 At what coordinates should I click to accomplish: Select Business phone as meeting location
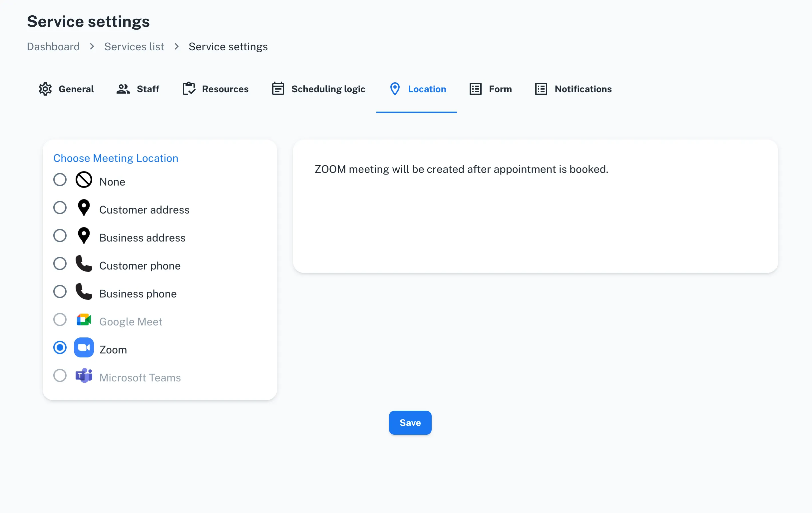tap(60, 292)
